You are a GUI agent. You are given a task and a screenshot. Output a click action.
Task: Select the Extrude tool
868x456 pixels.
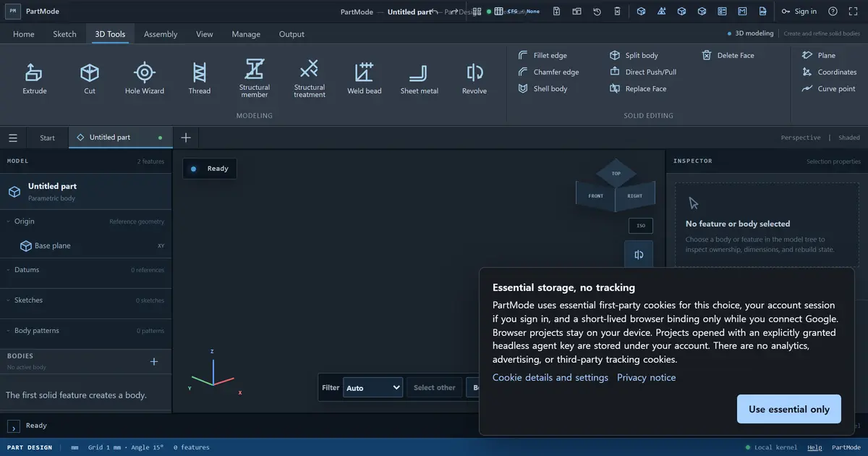34,78
